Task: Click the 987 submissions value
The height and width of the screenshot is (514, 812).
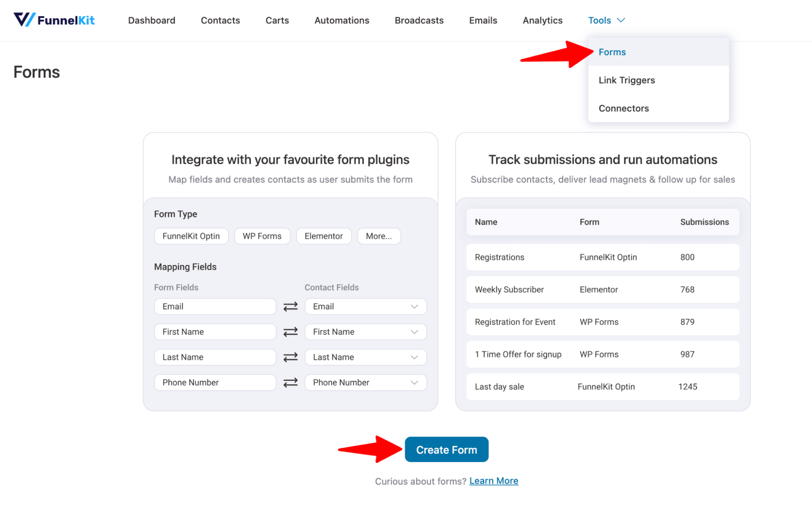Action: [687, 354]
